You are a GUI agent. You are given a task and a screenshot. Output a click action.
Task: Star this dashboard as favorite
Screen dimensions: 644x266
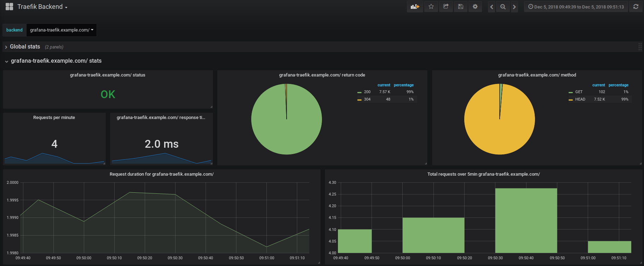tap(431, 7)
